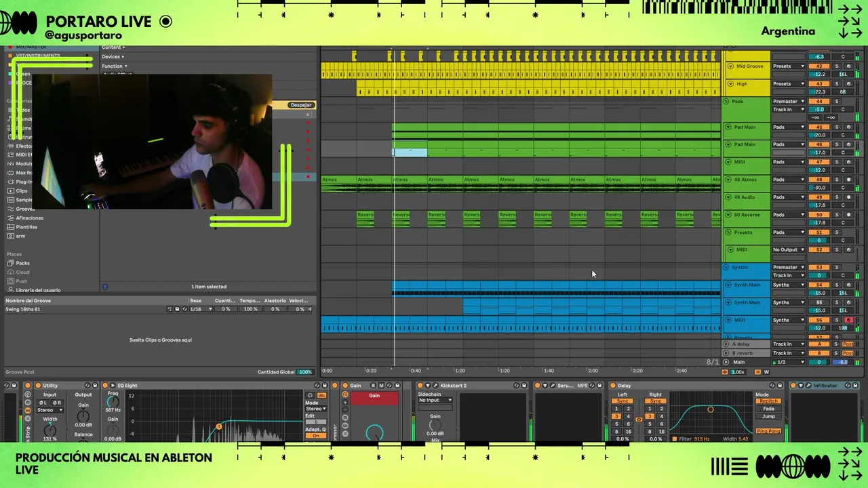Click Gain rack Map mode M icon
This screenshot has width=868, height=488.
[381, 385]
